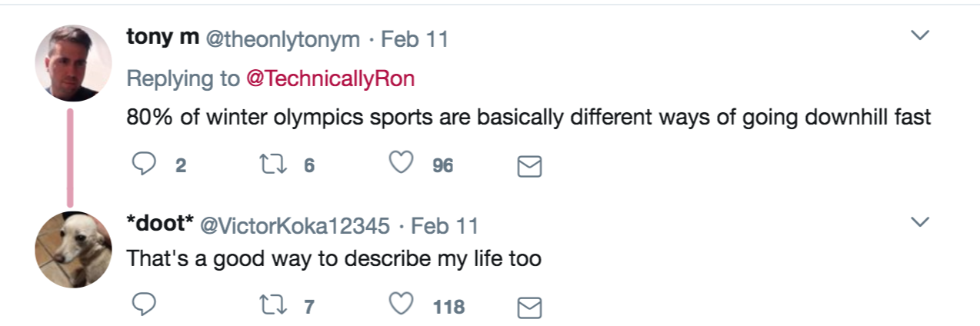The image size is (980, 326).
Task: Open the Feb 11 timestamp on tony m's tweet
Action: click(x=415, y=39)
